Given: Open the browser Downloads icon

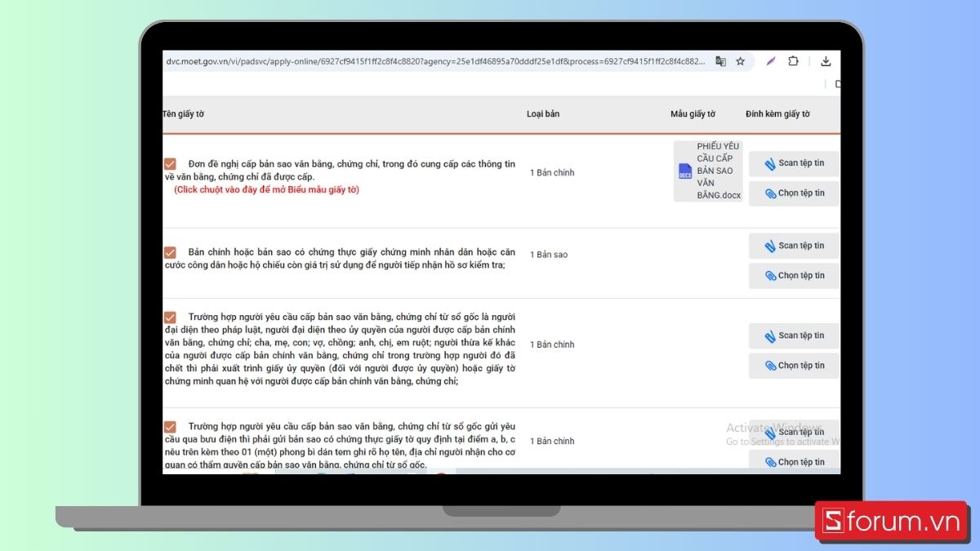Looking at the screenshot, I should pos(826,61).
